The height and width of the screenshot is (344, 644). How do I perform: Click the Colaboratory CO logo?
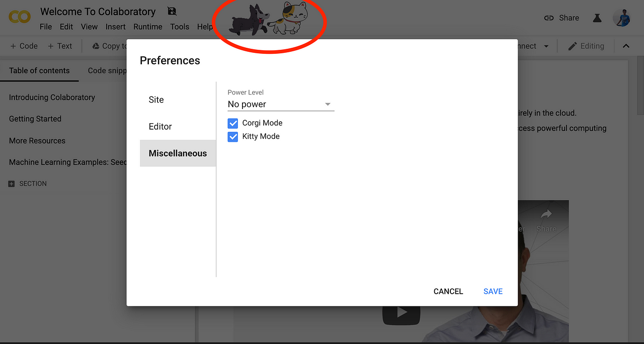coord(20,18)
